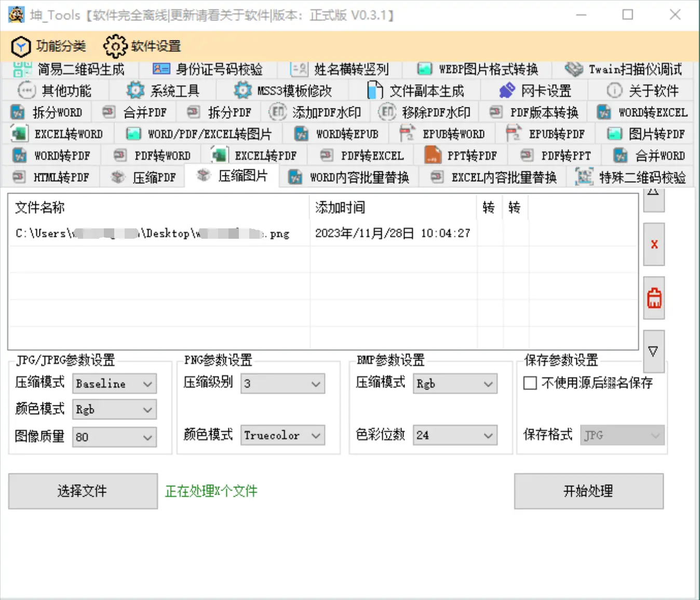Open the BMP 色彩位数 dropdown
The width and height of the screenshot is (700, 600).
(454, 435)
